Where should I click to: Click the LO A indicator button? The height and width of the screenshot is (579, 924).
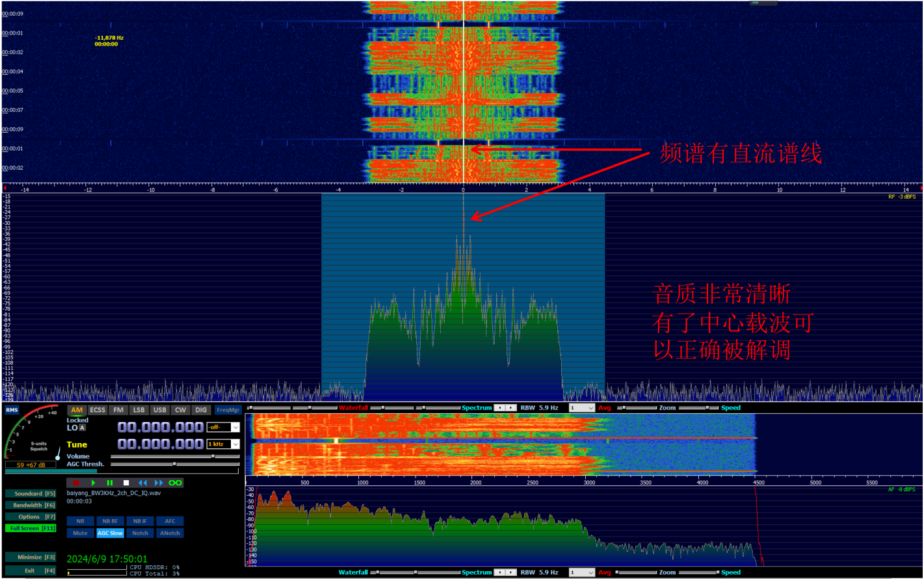(82, 428)
